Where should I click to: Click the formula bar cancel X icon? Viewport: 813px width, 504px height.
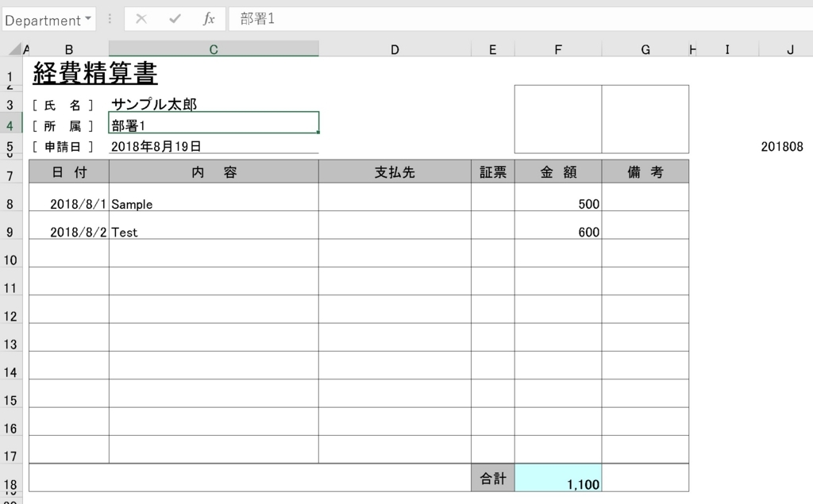click(141, 19)
